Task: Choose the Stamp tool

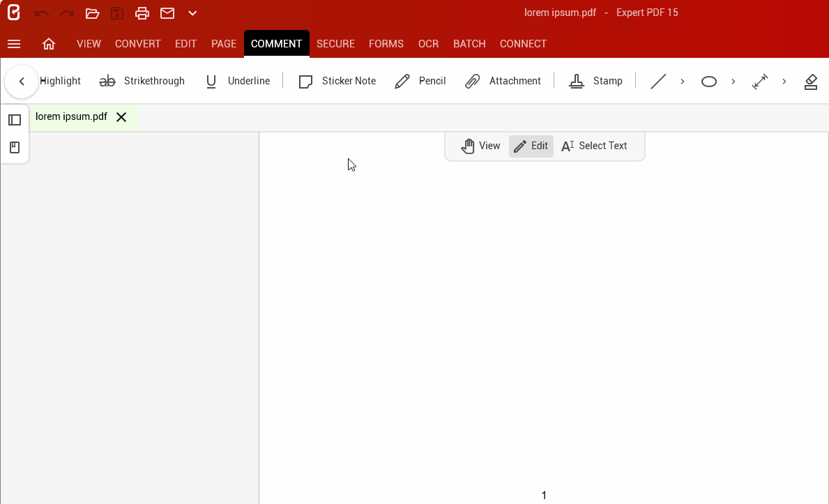Action: (x=596, y=81)
